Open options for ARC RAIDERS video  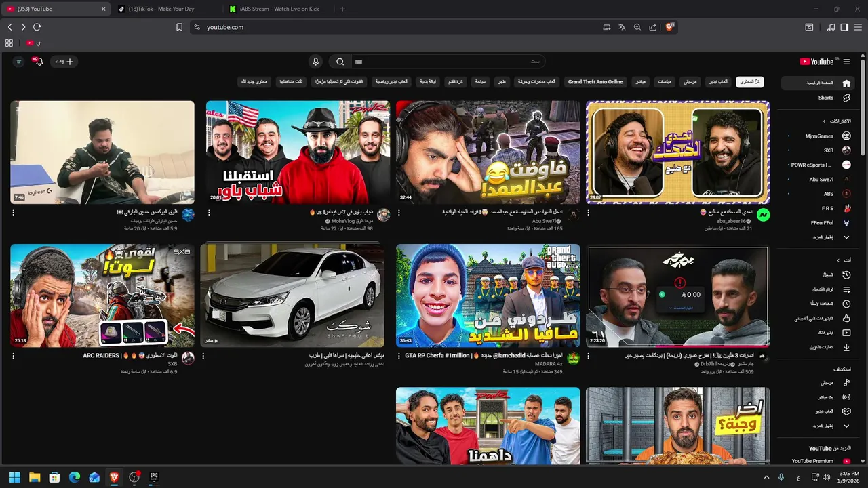(13, 356)
